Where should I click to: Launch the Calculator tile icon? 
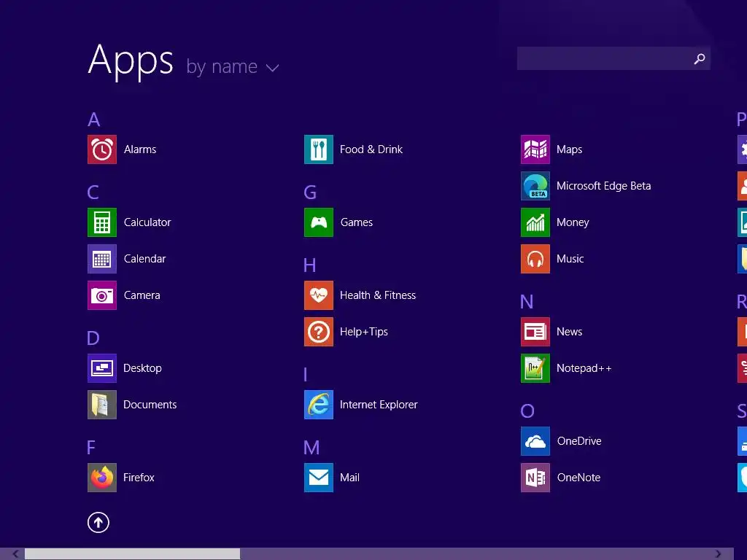102,222
